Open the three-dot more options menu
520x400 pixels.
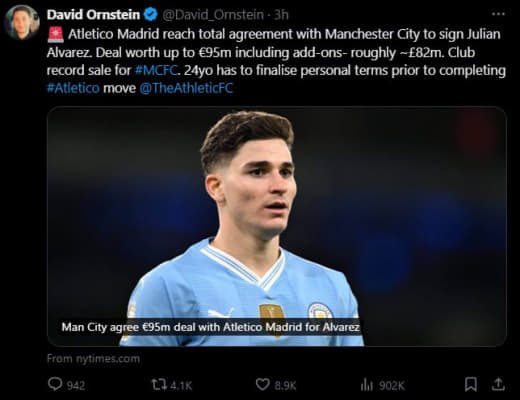click(x=498, y=14)
